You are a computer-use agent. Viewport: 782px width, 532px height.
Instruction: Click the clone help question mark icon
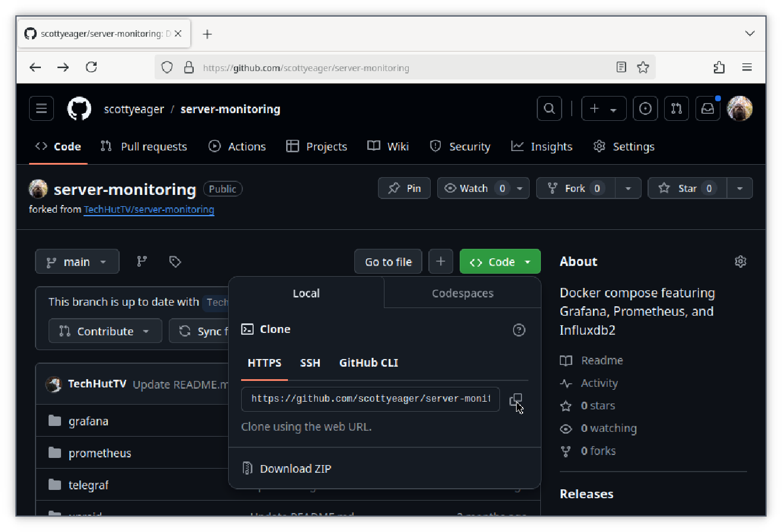click(x=519, y=330)
